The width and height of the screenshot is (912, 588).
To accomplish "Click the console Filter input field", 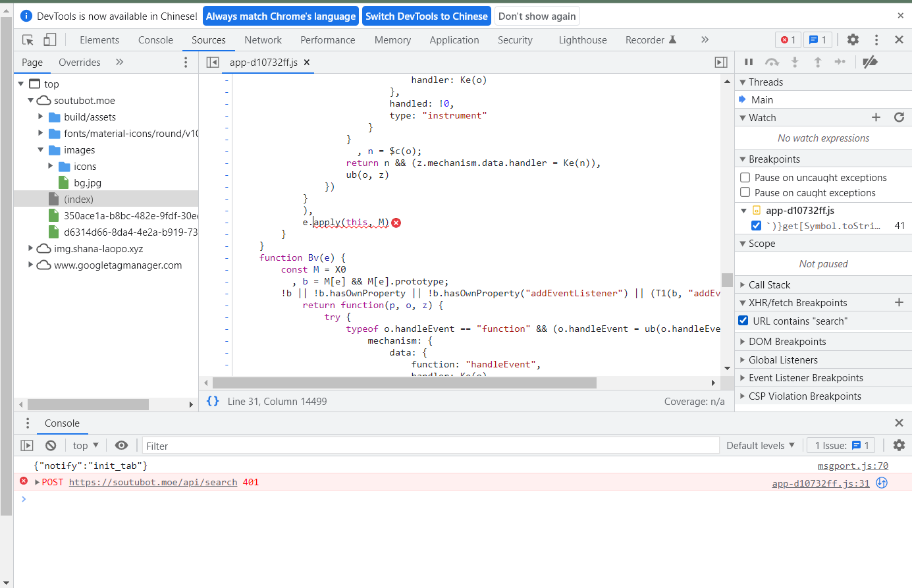I will pyautogui.click(x=431, y=446).
